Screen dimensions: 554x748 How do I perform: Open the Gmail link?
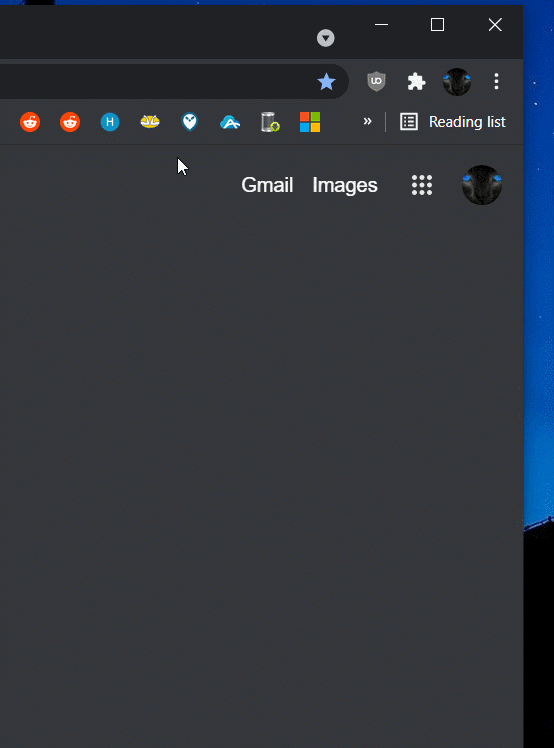267,185
